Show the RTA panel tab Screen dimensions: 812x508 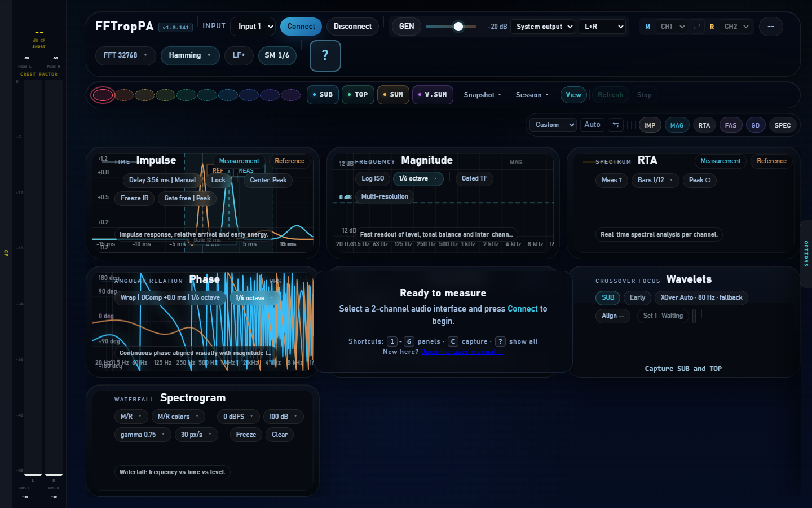tap(704, 125)
